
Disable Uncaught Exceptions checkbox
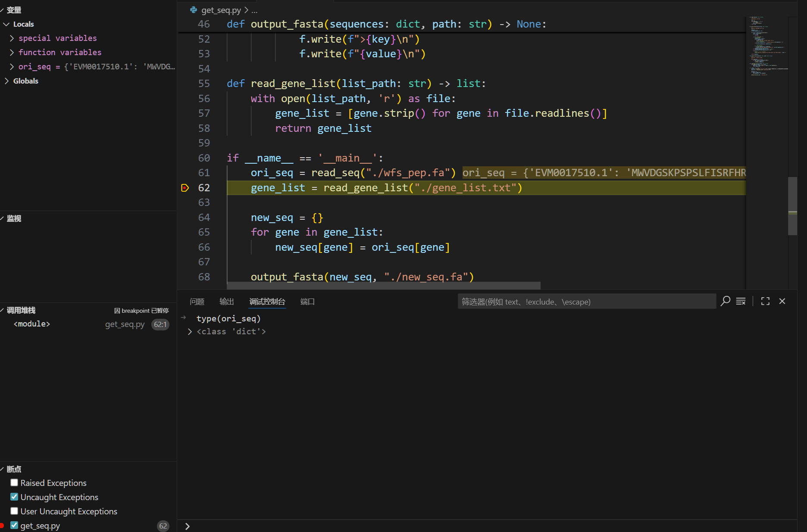14,497
